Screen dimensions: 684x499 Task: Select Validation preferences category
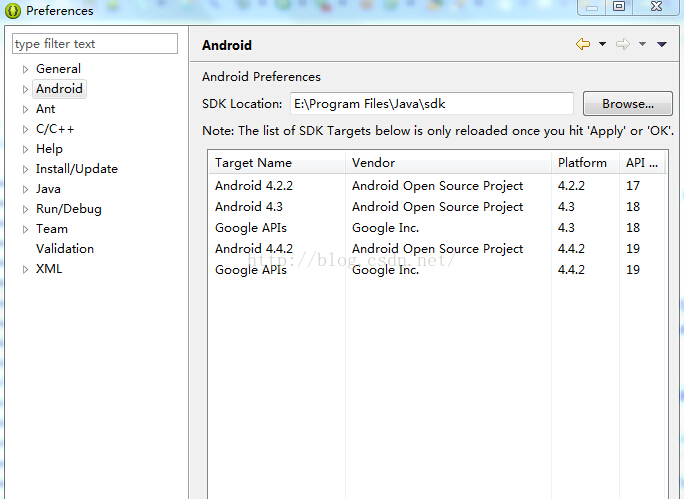[65, 249]
